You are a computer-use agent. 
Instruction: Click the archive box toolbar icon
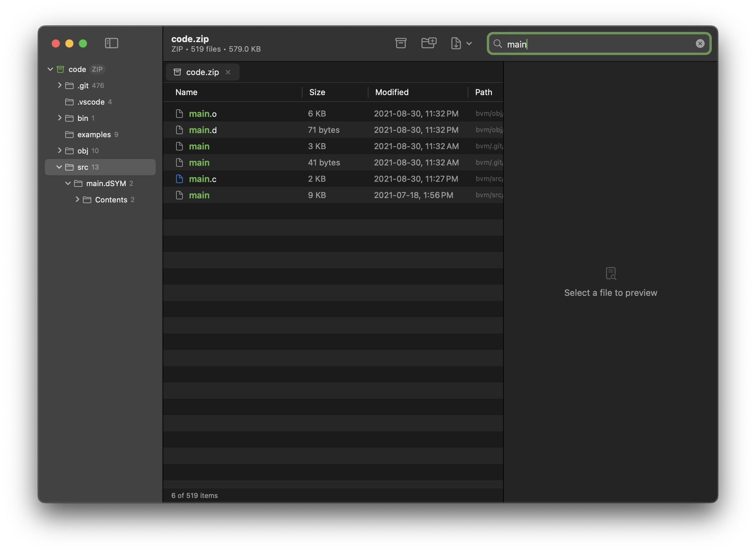(401, 43)
